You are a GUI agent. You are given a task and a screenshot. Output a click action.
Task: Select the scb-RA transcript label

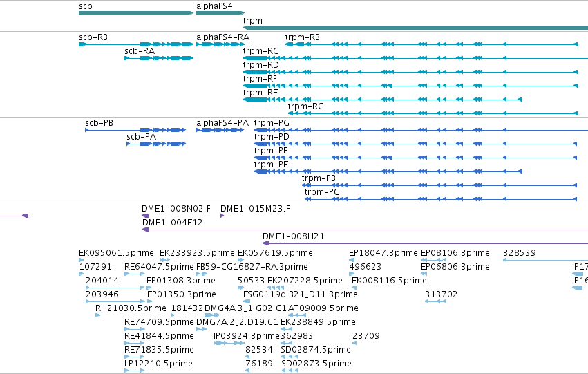tap(139, 51)
